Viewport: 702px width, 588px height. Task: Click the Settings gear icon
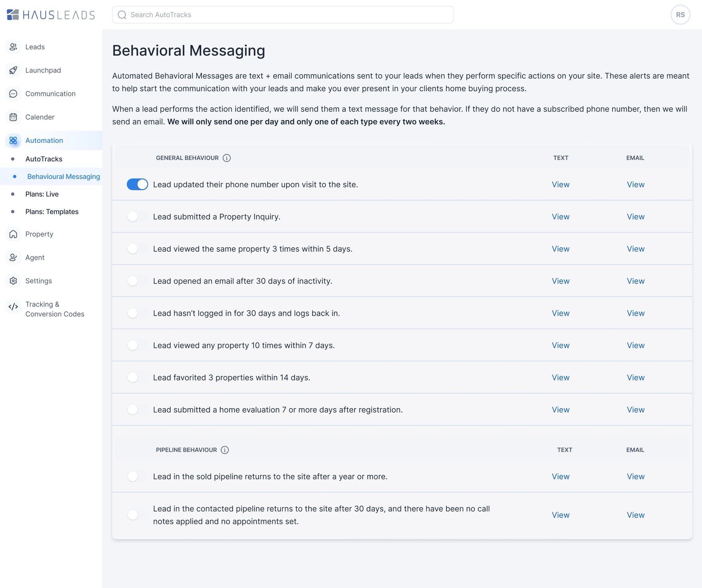(13, 281)
